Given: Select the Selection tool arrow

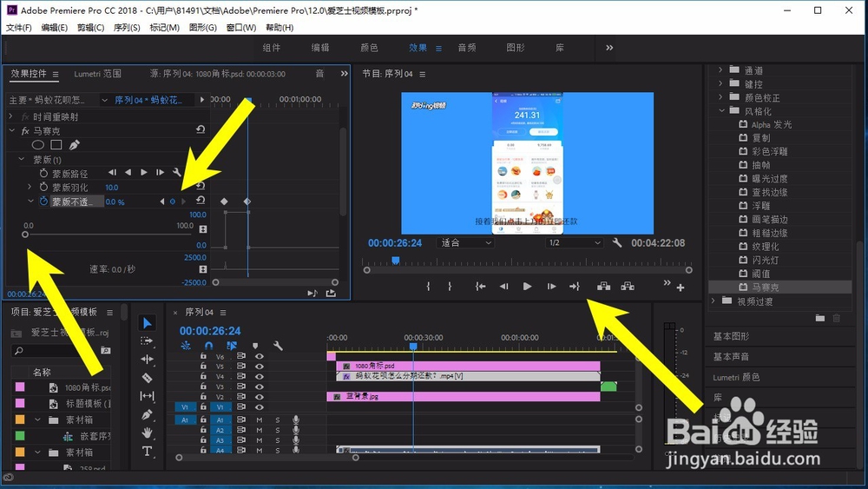Looking at the screenshot, I should [147, 323].
